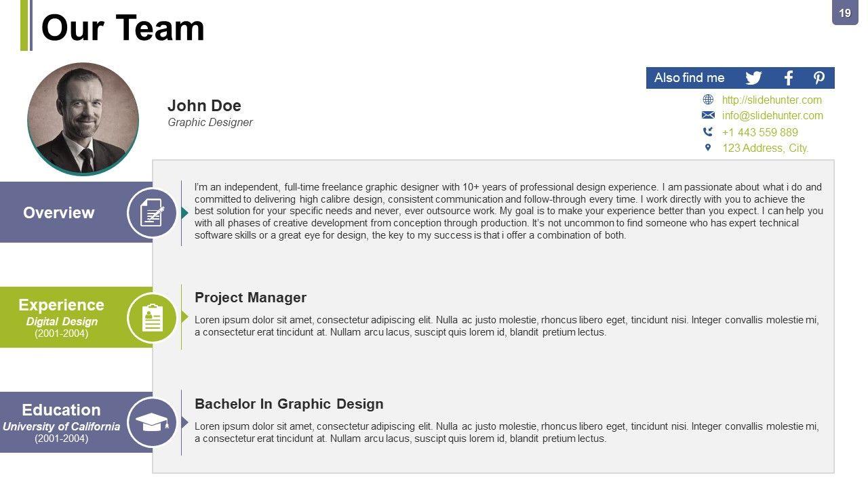Click John Doe's profile photo
Viewport: 868px width, 488px height.
(83, 119)
